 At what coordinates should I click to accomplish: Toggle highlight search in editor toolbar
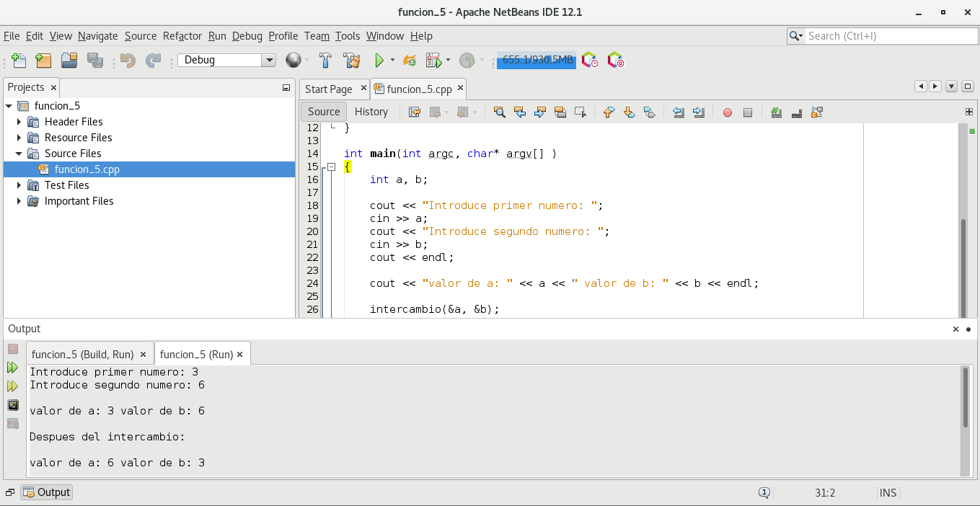[x=560, y=112]
